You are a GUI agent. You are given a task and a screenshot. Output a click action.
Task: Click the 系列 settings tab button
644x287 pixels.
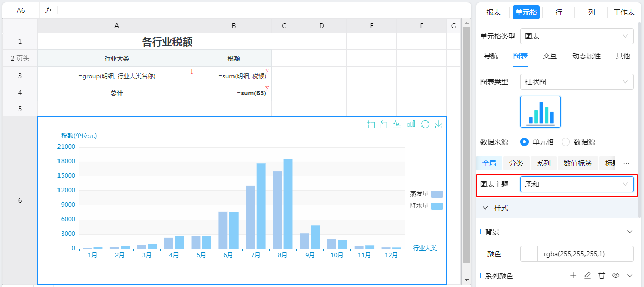pos(543,163)
